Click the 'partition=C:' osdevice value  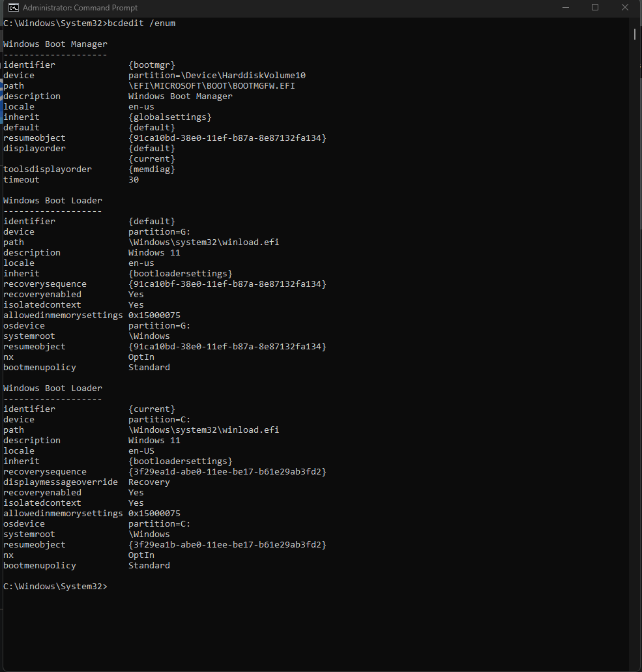[x=160, y=523]
